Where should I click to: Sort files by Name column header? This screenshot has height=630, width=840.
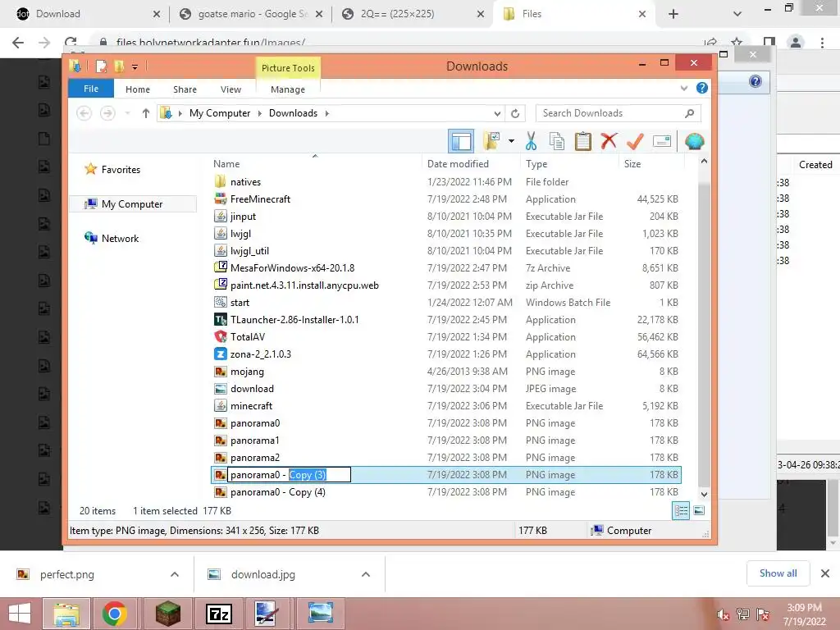pos(226,164)
